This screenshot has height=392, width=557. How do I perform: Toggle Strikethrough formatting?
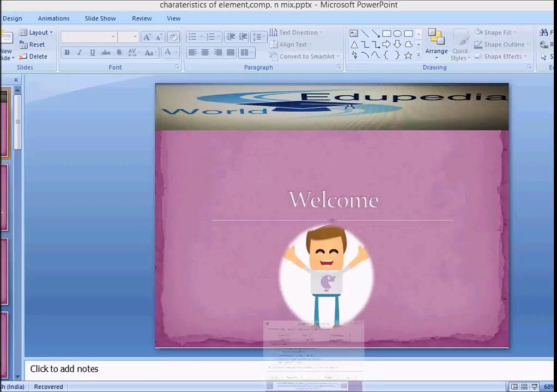pos(106,52)
